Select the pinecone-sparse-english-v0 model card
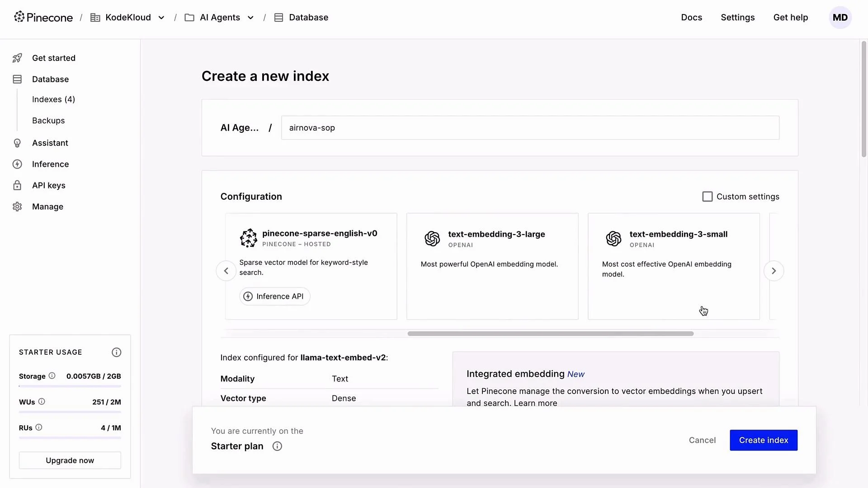Image resolution: width=868 pixels, height=488 pixels. pyautogui.click(x=311, y=266)
